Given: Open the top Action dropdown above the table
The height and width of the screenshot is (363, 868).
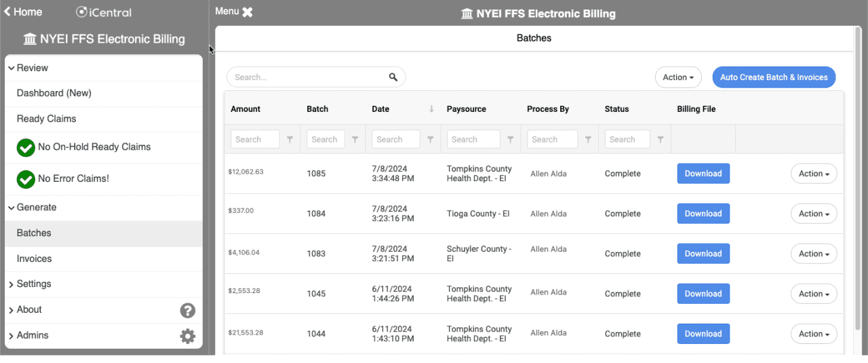Looking at the screenshot, I should 678,77.
